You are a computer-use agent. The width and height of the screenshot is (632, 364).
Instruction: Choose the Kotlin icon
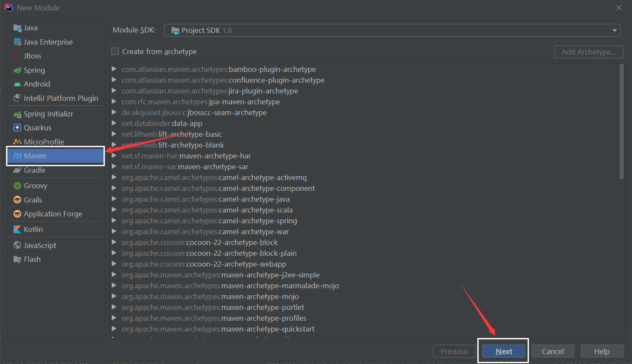pos(17,229)
